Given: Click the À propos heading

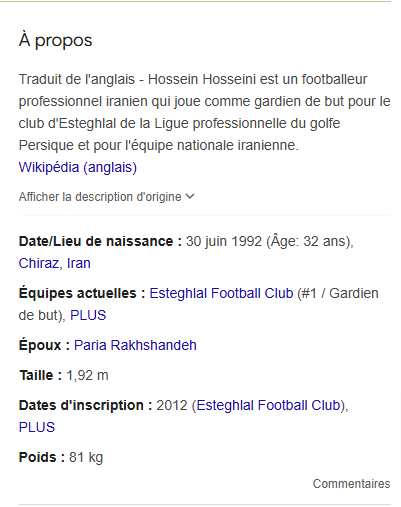Looking at the screenshot, I should pos(55,41).
